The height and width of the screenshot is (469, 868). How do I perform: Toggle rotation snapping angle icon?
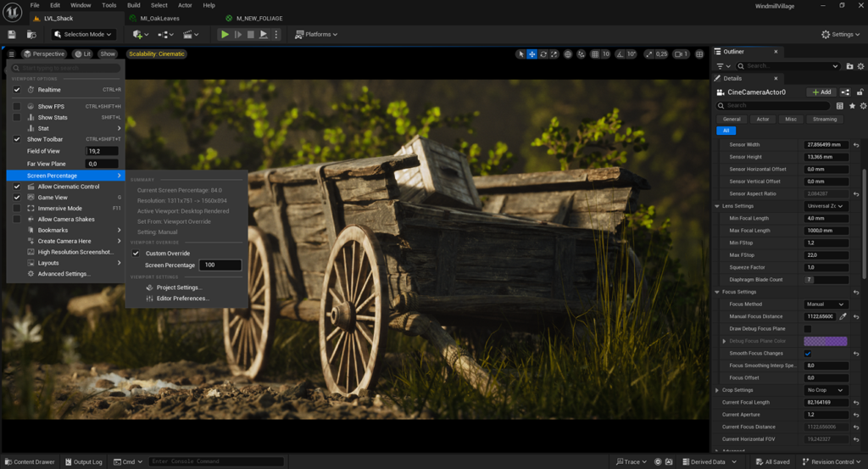pyautogui.click(x=620, y=54)
